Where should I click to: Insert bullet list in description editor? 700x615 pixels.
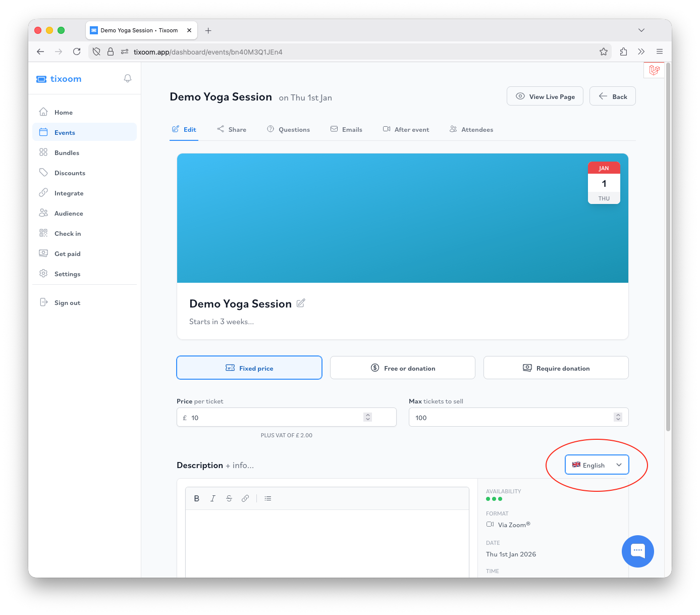pyautogui.click(x=268, y=498)
